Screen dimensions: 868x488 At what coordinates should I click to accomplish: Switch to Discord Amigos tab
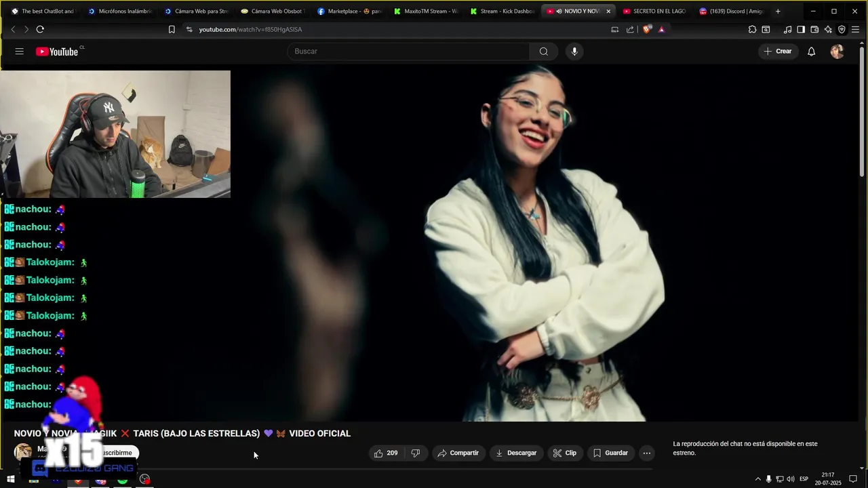click(x=731, y=11)
